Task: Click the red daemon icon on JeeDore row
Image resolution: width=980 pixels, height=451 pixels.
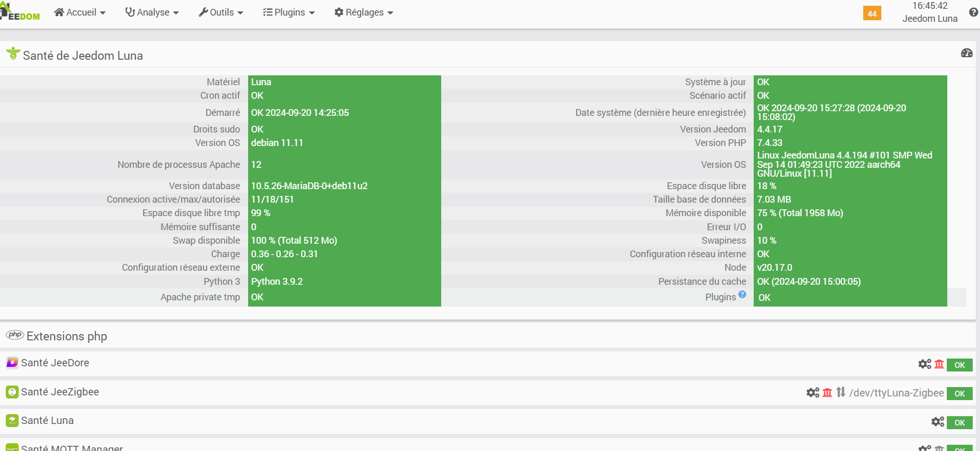Action: (x=939, y=364)
